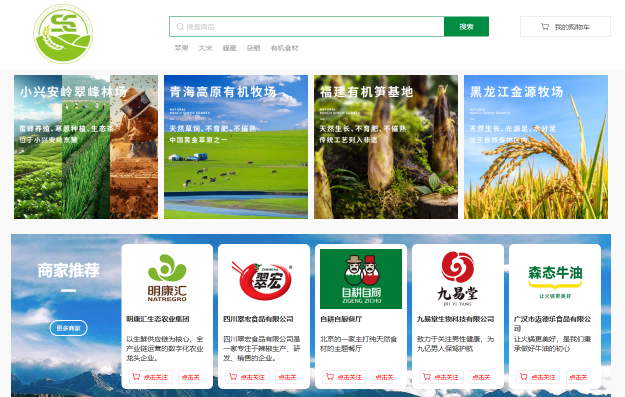Open 九易堂生物科技有限公司 merchant name
This screenshot has height=397, width=625.
pyautogui.click(x=456, y=319)
